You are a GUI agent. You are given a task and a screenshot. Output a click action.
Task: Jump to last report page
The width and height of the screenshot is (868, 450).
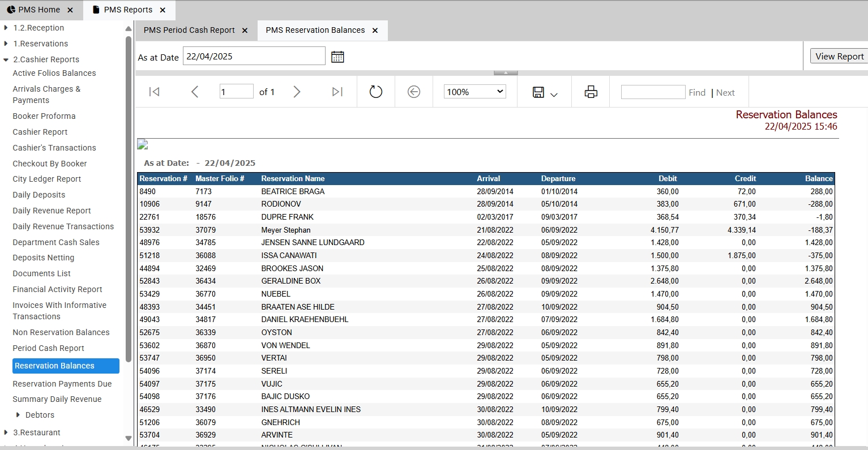click(x=337, y=92)
